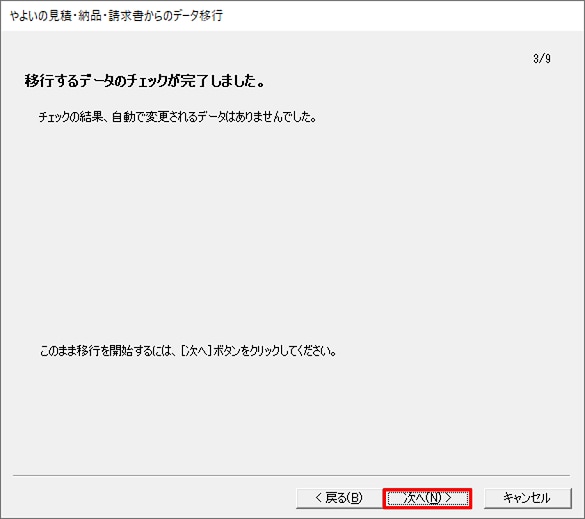Screen dimensions: 585x519
Task: Focus the red-highlighted 次へ(N) button
Action: [428, 498]
